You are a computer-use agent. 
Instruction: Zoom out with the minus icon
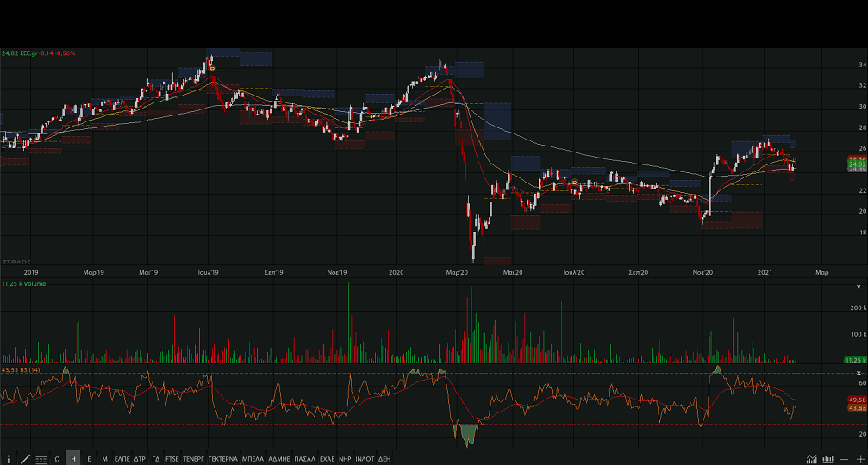(844, 459)
